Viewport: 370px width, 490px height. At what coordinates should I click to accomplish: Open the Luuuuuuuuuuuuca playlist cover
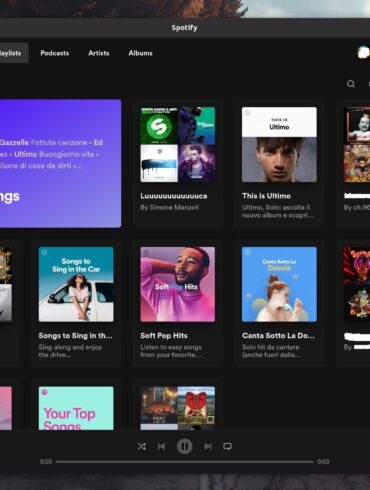[x=178, y=144]
